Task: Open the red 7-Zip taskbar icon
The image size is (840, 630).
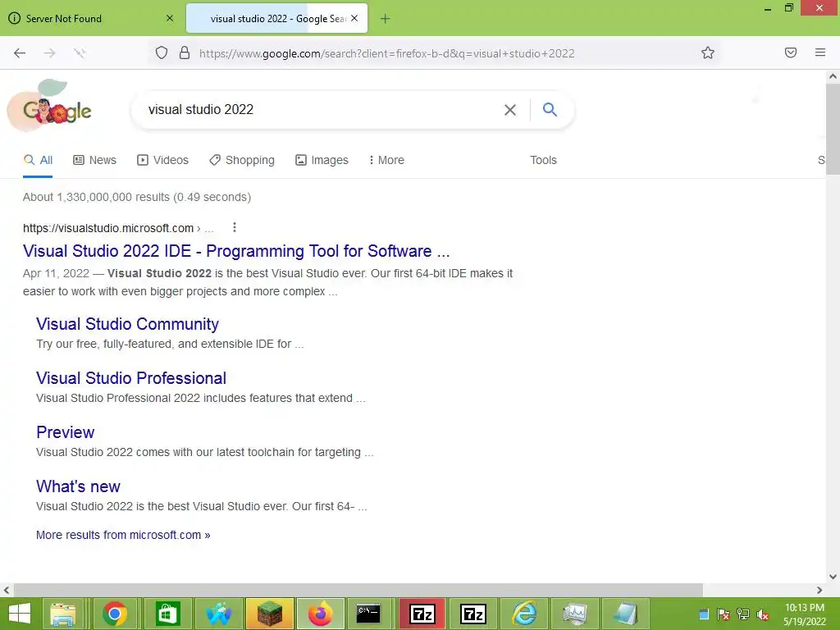Action: tap(422, 614)
